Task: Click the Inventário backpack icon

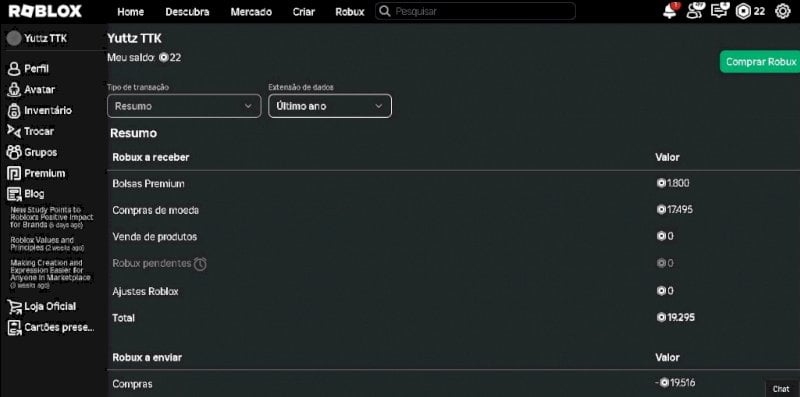Action: [x=14, y=111]
